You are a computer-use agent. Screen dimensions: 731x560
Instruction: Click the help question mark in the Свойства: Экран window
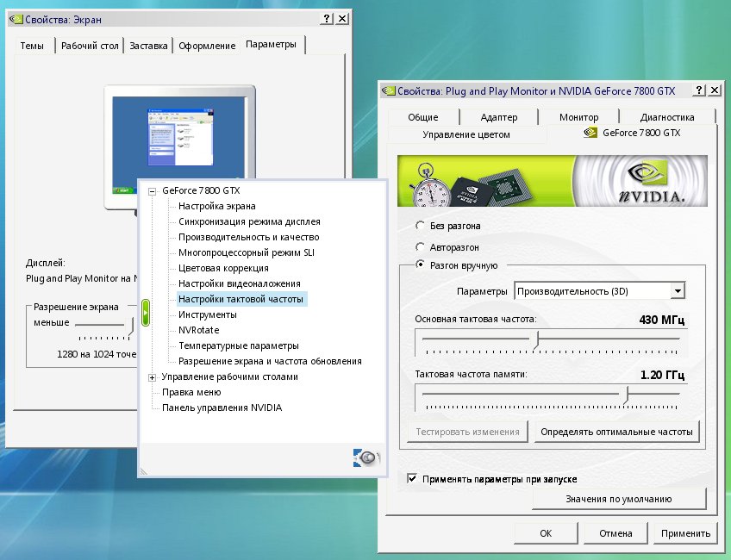point(327,19)
